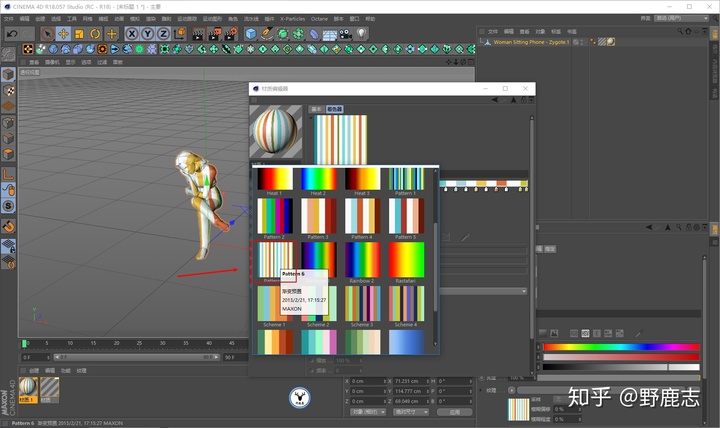Screen dimensions: 720x428
Task: Choose the Pattern 6 striped preset
Action: (x=274, y=262)
